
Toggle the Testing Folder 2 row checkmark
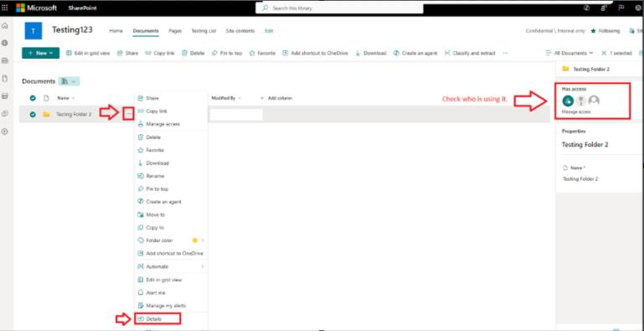click(33, 114)
